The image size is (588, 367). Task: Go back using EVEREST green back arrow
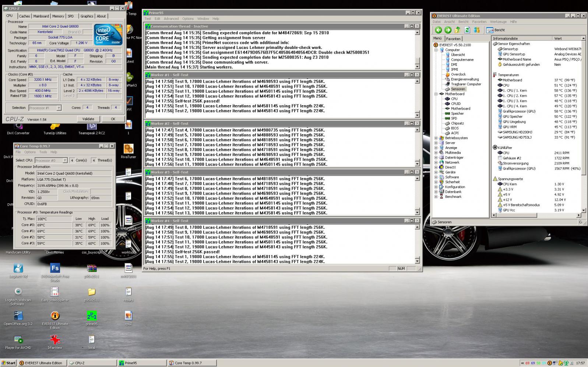click(438, 30)
